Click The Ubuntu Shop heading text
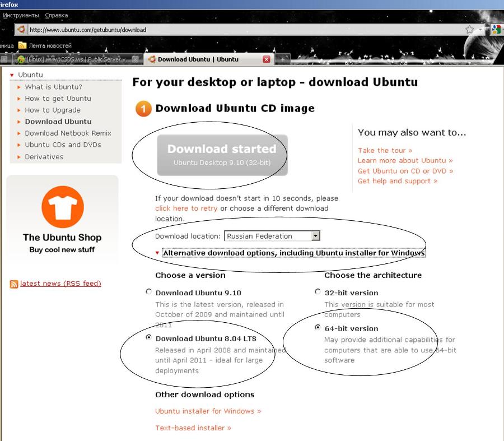Image resolution: width=504 pixels, height=441 pixels. point(62,238)
